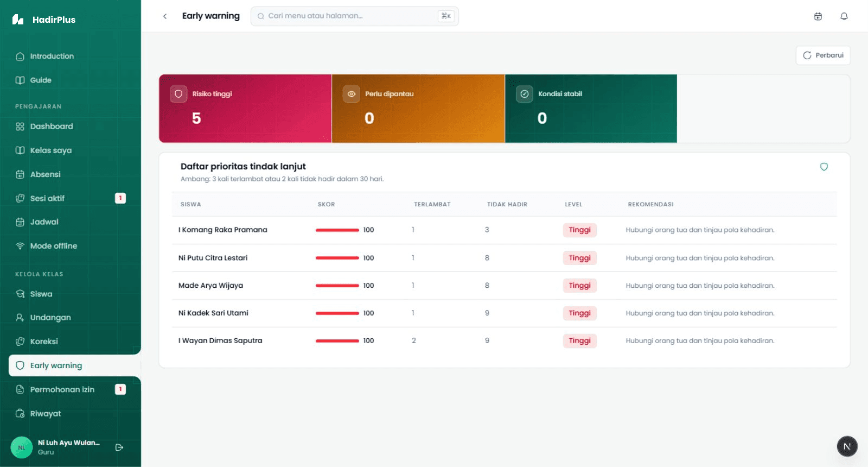Click the Riwayat history icon
868x467 pixels.
coord(20,413)
